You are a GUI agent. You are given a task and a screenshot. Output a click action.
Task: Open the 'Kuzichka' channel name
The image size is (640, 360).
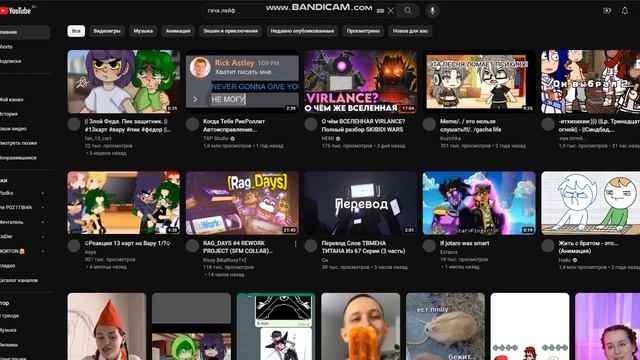click(x=451, y=138)
